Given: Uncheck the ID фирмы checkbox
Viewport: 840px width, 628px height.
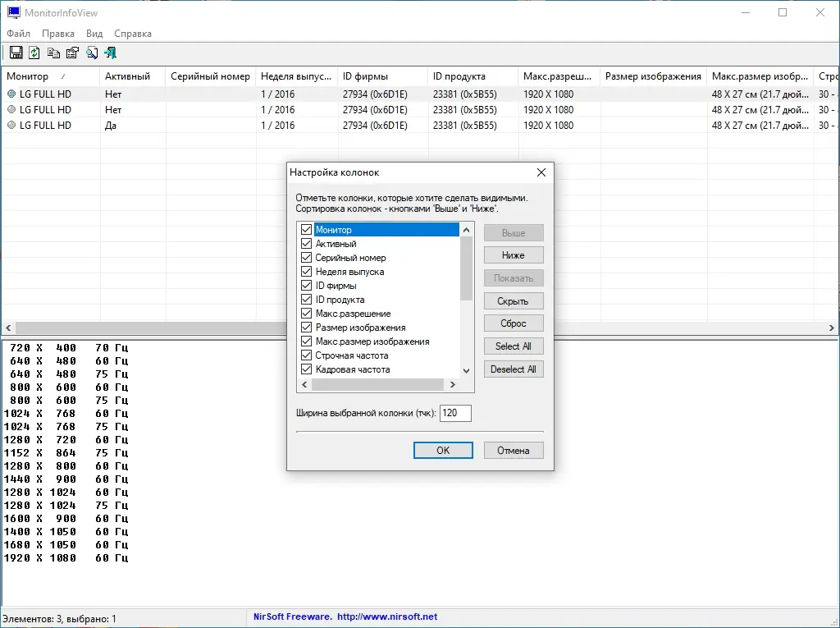Looking at the screenshot, I should click(x=307, y=286).
